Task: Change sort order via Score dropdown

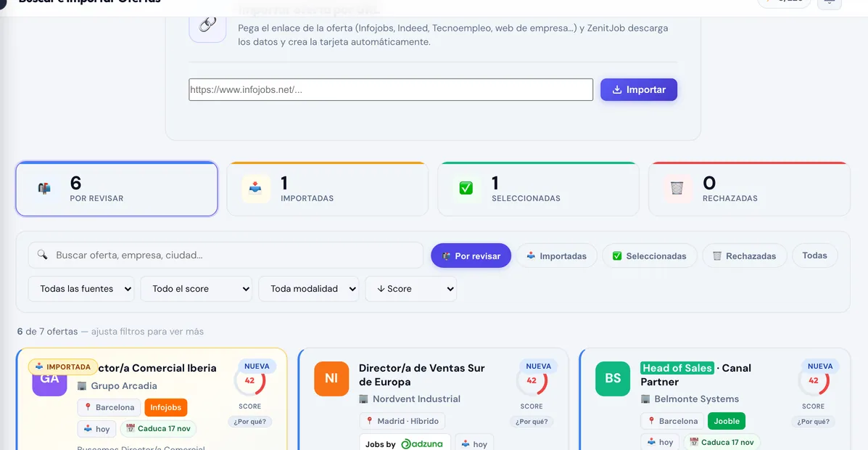Action: click(410, 289)
